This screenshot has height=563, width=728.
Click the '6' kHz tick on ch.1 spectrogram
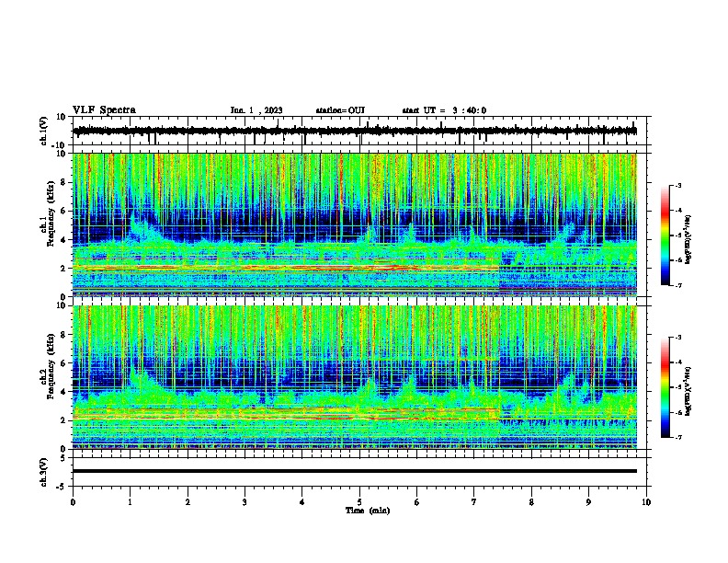coord(63,211)
